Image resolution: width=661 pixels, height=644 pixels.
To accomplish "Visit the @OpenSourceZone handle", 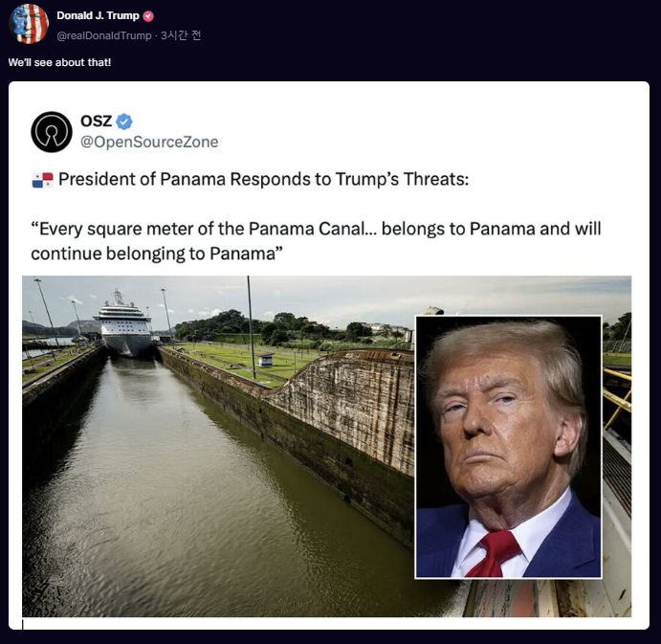I will coord(149,143).
